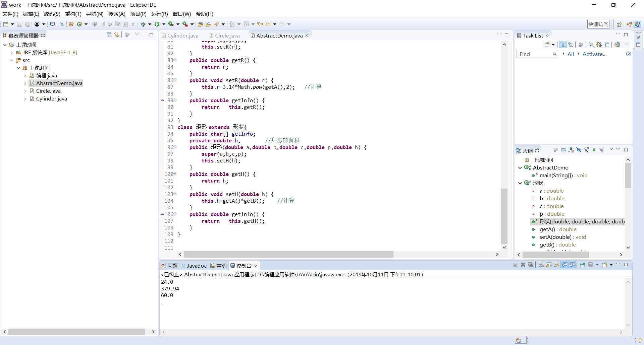Click the New Java Package icon
Viewport: 644px width, 345px height.
click(x=71, y=24)
